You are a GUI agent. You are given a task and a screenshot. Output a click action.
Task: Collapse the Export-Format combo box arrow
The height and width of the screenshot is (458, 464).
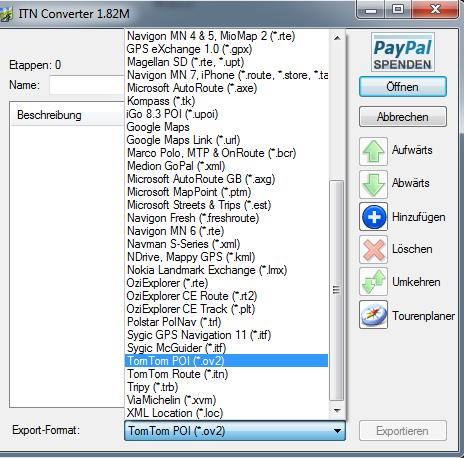point(337,431)
